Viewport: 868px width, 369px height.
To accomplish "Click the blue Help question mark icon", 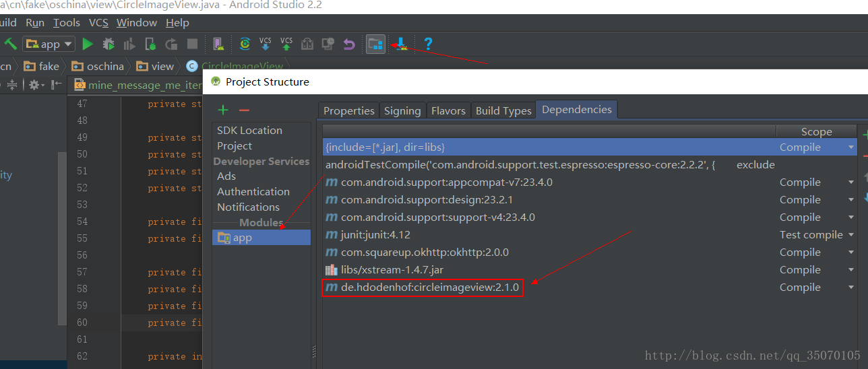I will pyautogui.click(x=427, y=44).
